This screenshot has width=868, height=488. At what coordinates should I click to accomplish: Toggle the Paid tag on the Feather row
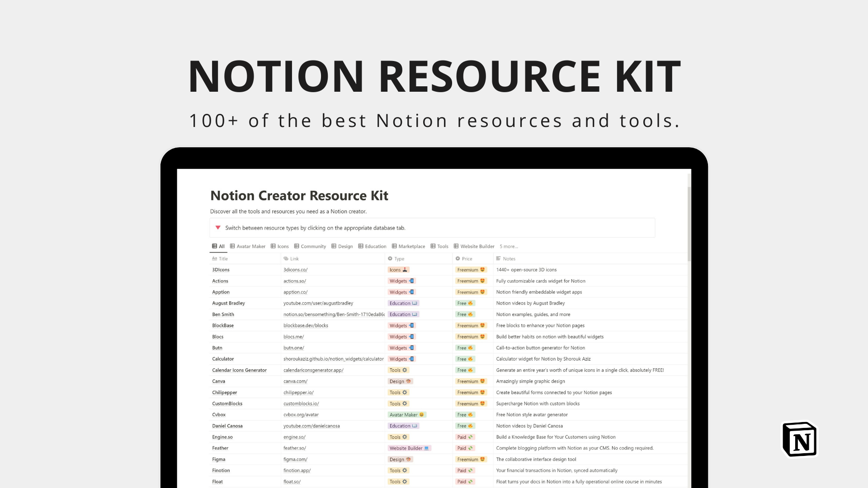click(465, 448)
